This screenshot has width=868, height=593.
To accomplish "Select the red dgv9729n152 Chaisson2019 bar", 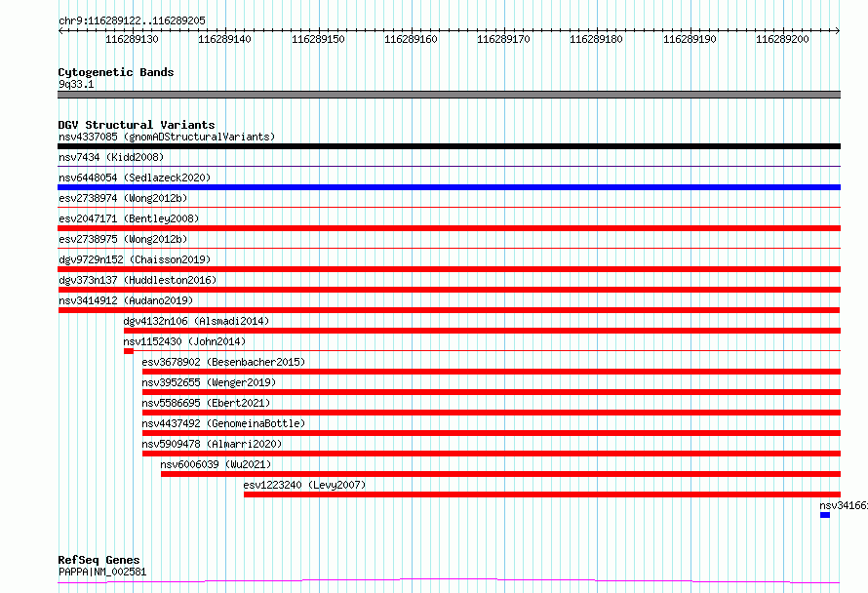I will (449, 269).
